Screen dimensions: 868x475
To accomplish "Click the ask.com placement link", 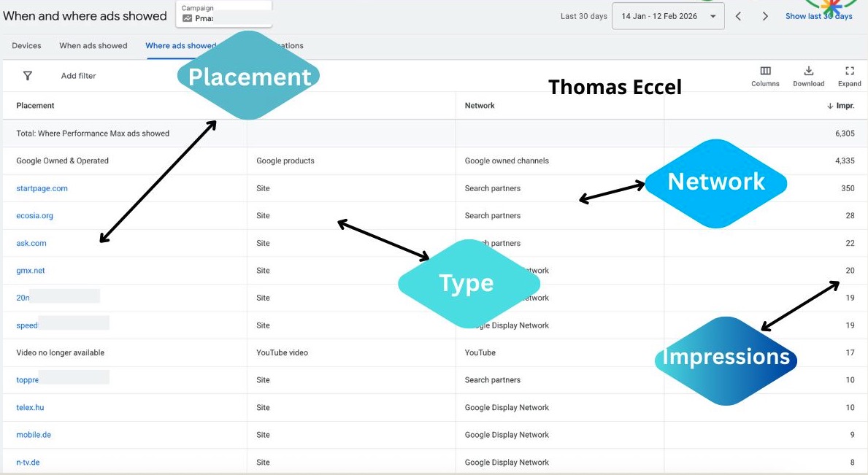I will click(x=31, y=244).
